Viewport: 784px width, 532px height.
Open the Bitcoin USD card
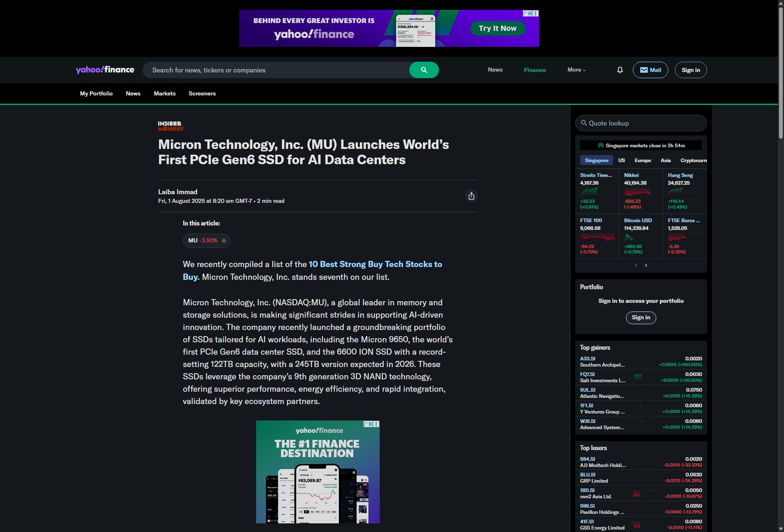640,236
